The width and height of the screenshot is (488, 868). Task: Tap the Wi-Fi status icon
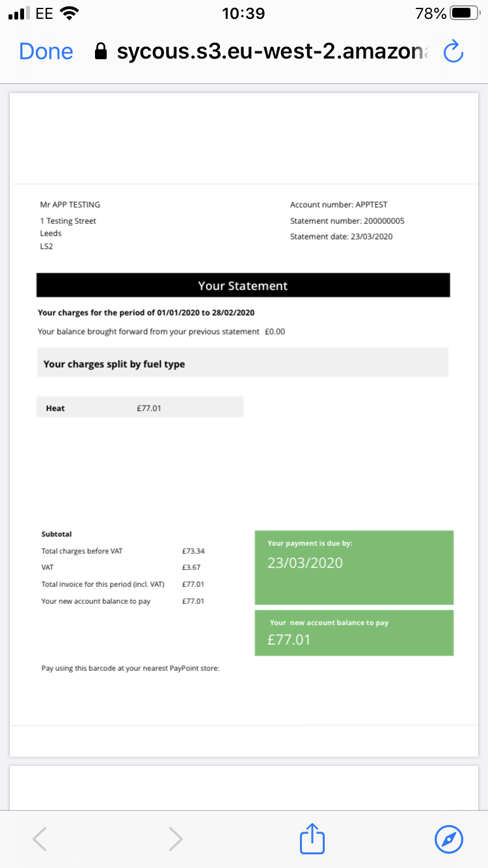[x=68, y=14]
